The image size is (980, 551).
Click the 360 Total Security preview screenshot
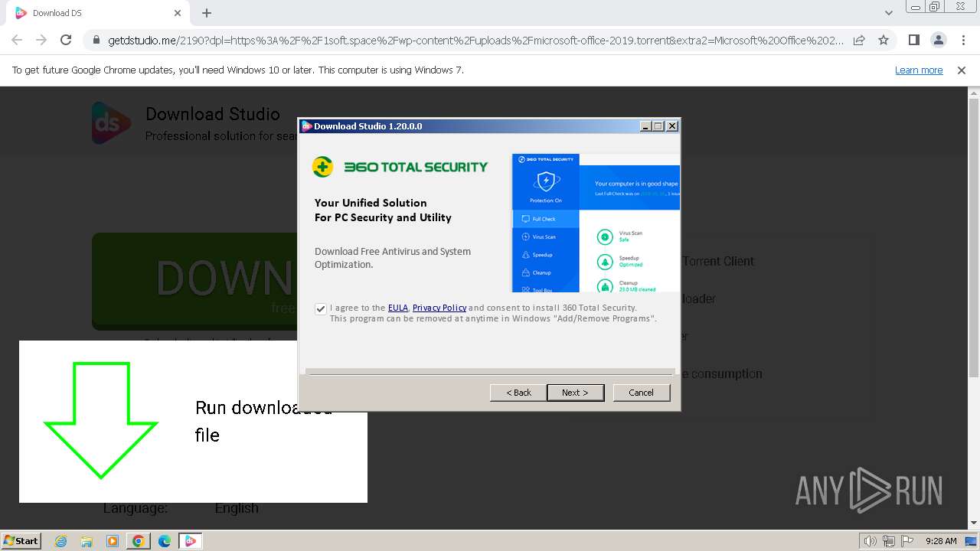[596, 223]
